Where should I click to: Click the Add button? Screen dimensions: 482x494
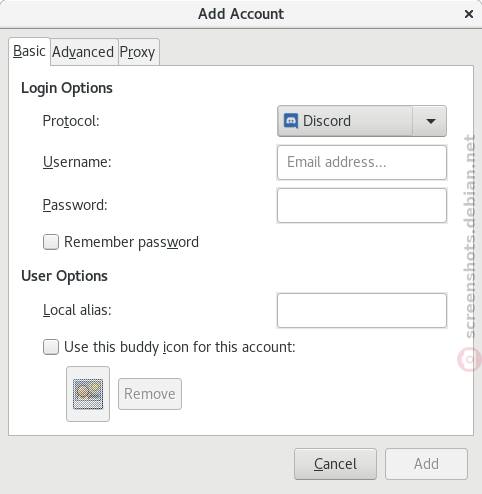tap(426, 464)
